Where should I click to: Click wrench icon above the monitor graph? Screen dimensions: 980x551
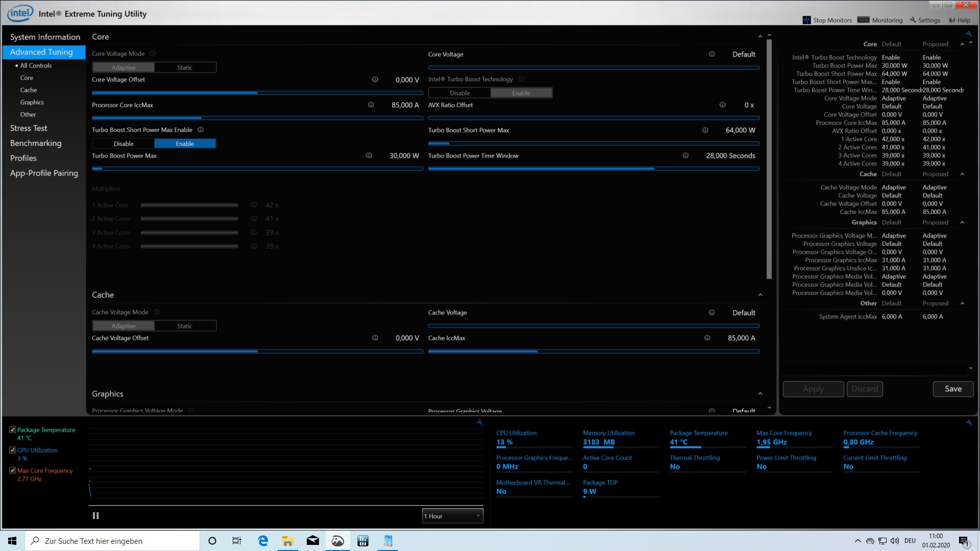coord(480,422)
